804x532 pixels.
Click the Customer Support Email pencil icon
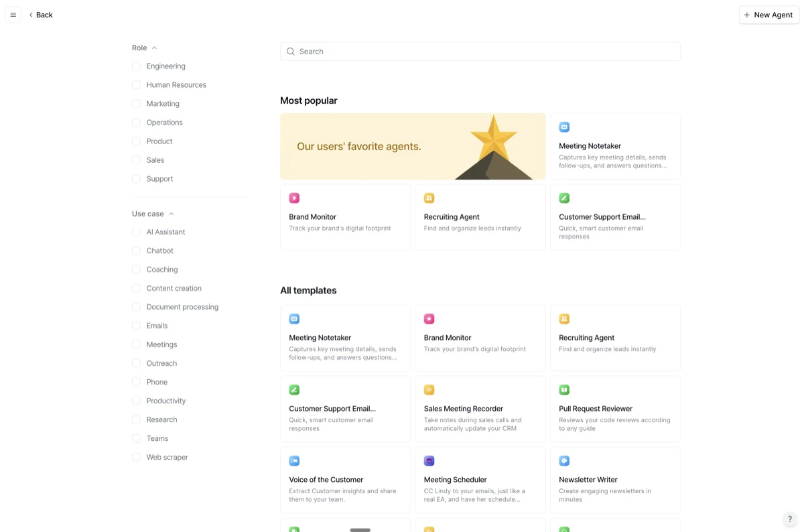pyautogui.click(x=295, y=389)
